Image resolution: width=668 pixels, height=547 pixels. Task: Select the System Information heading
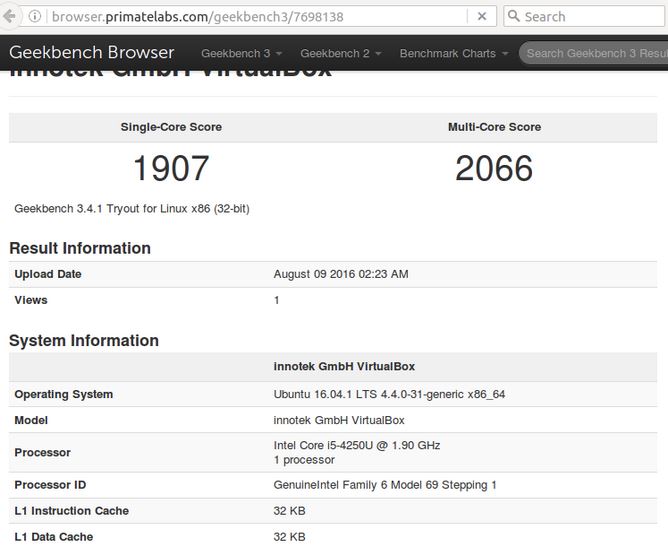tap(84, 341)
